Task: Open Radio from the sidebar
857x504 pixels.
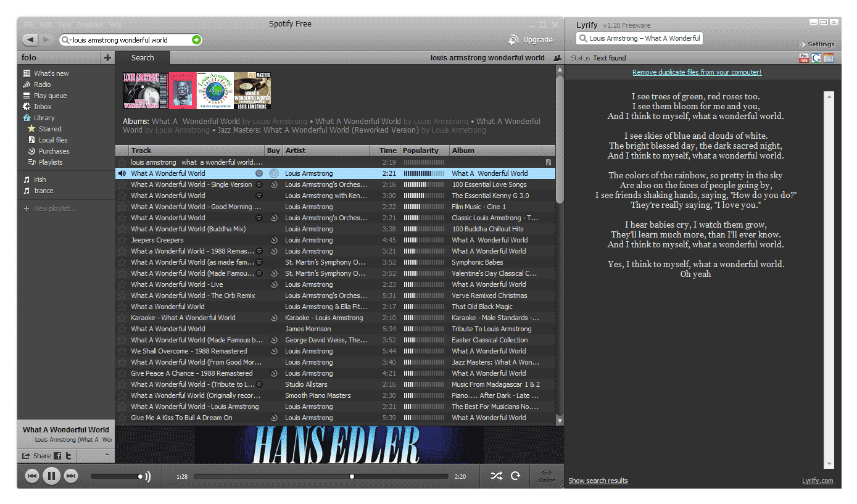Action: point(42,85)
